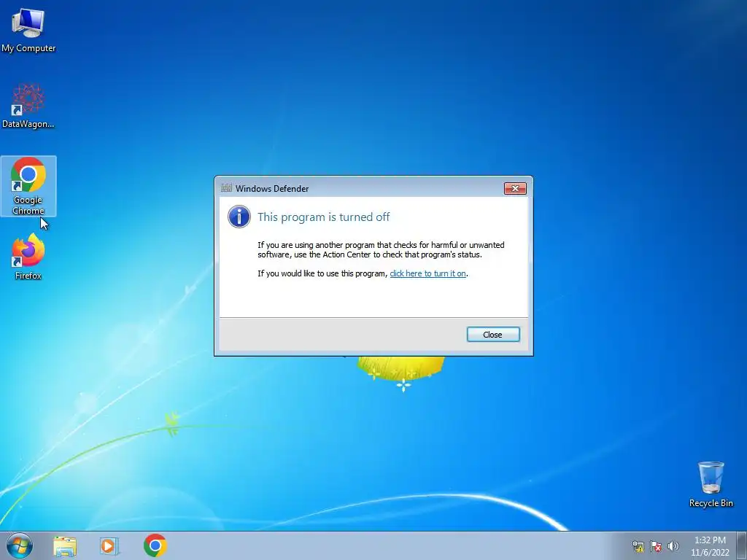This screenshot has width=747, height=560.
Task: Click 'This program is turned off' heading
Action: pyautogui.click(x=323, y=217)
